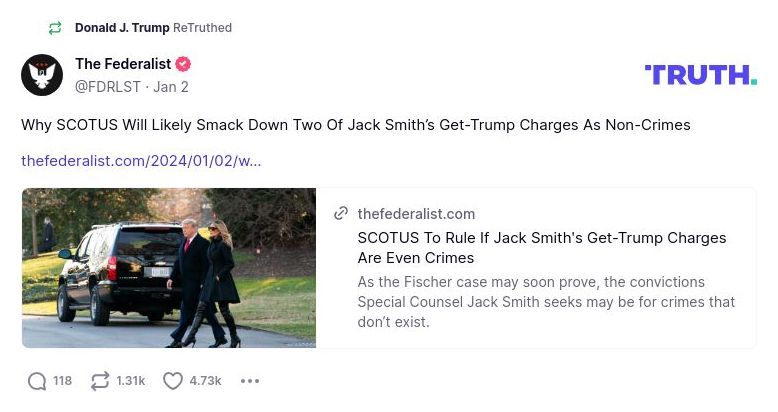Click the 118 replies count
Viewport: 778px width, 412px height.
click(x=62, y=381)
